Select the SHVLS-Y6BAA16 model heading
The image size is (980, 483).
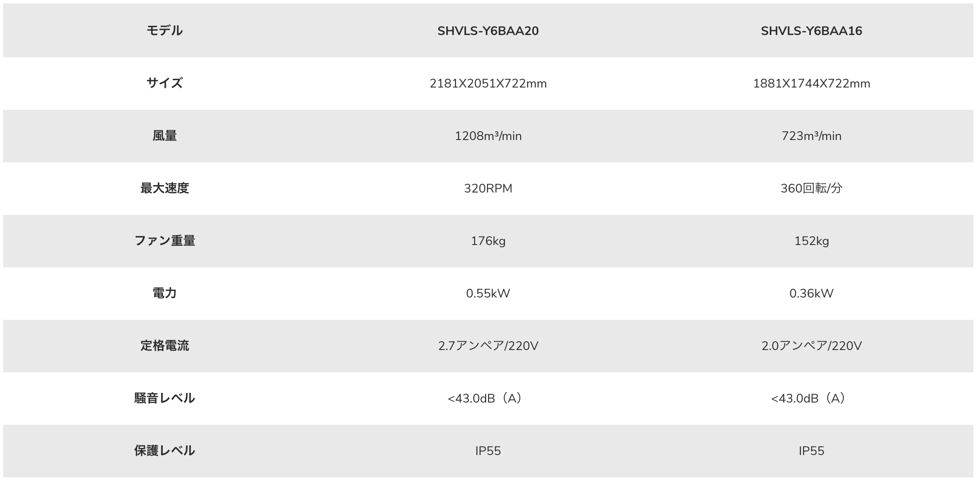tap(811, 31)
